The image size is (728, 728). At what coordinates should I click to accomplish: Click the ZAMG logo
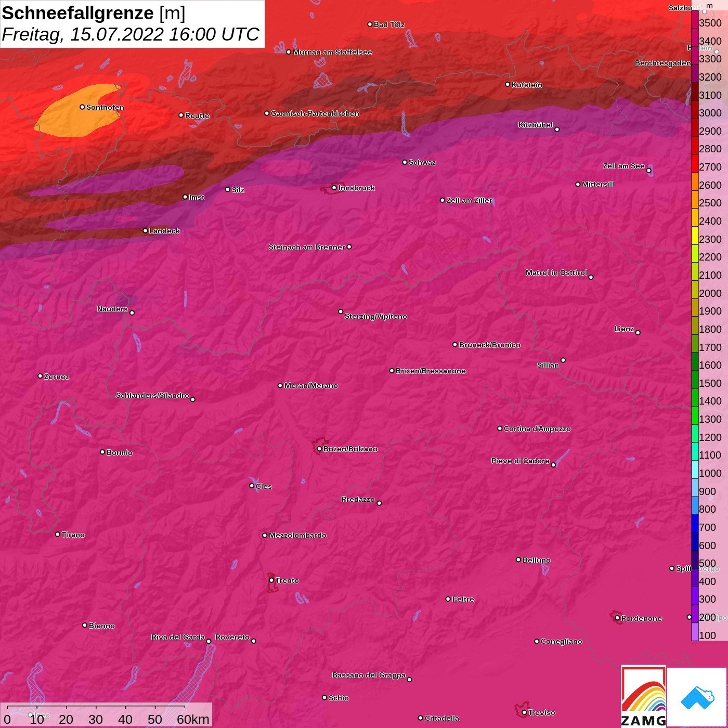click(x=643, y=696)
